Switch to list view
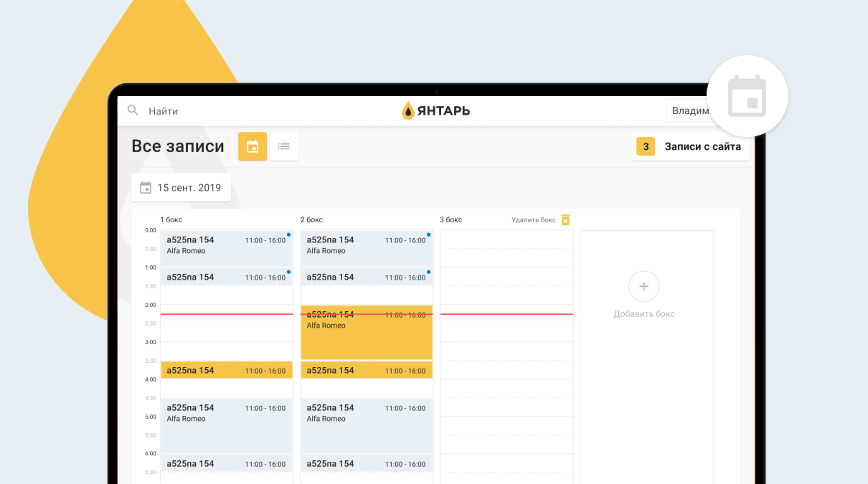 (283, 146)
